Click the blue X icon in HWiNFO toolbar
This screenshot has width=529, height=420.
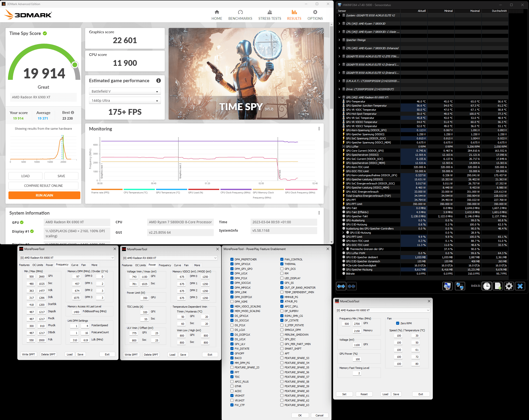(520, 286)
